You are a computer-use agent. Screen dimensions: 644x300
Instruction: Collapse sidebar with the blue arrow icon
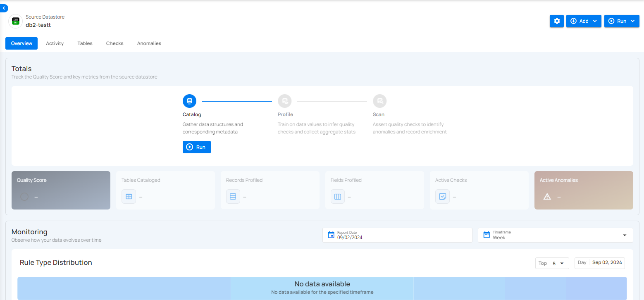click(4, 8)
